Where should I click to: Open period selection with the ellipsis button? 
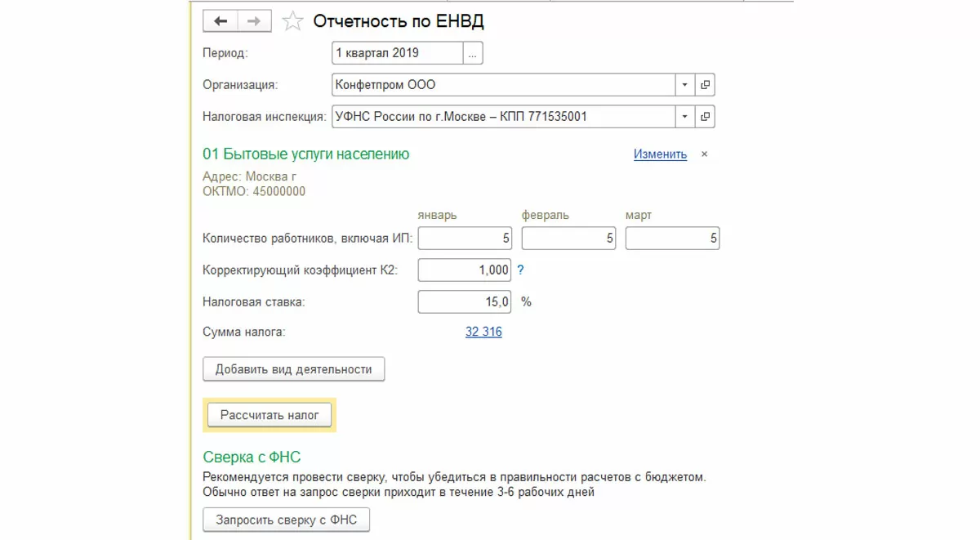tap(474, 53)
